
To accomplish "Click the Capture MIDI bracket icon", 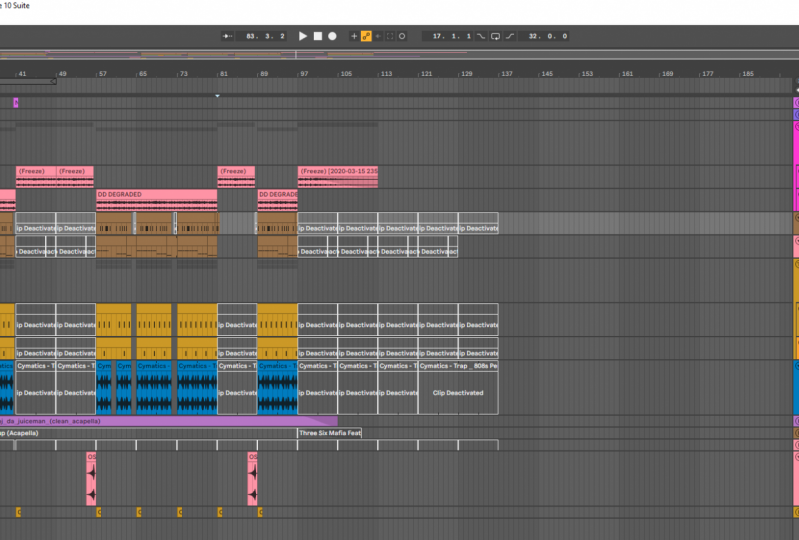I will tap(390, 36).
